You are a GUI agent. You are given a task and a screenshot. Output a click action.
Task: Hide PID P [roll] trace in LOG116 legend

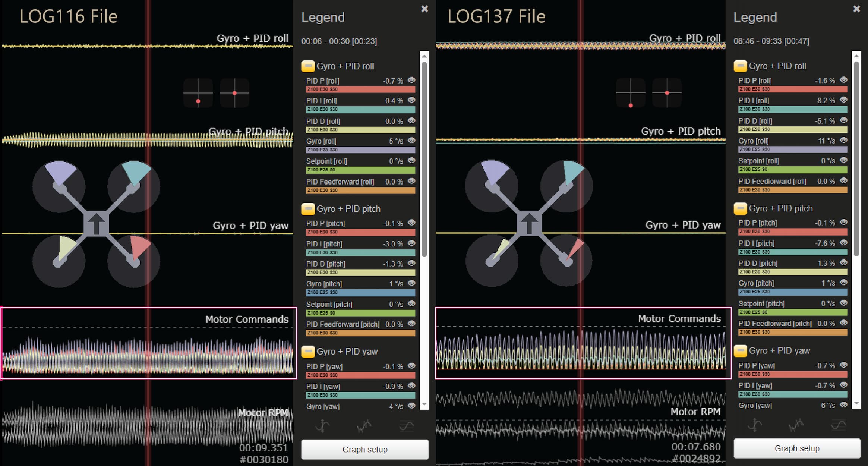(411, 80)
